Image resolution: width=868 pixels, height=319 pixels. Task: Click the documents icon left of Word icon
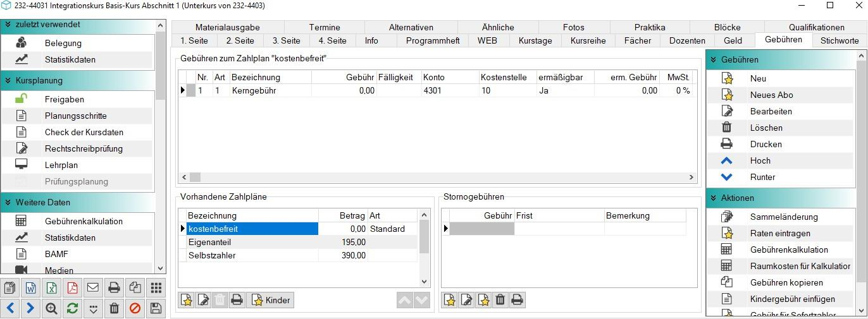click(9, 288)
